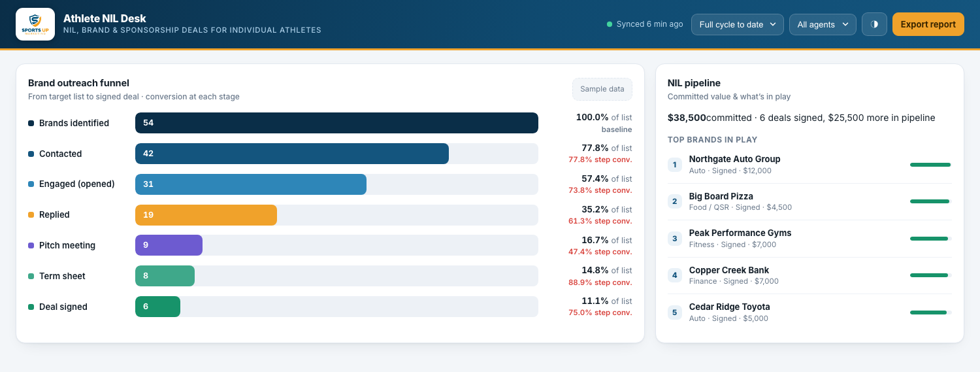Click the Contacted funnel bar showing 42
Screen dimensions: 980x372
coord(292,154)
